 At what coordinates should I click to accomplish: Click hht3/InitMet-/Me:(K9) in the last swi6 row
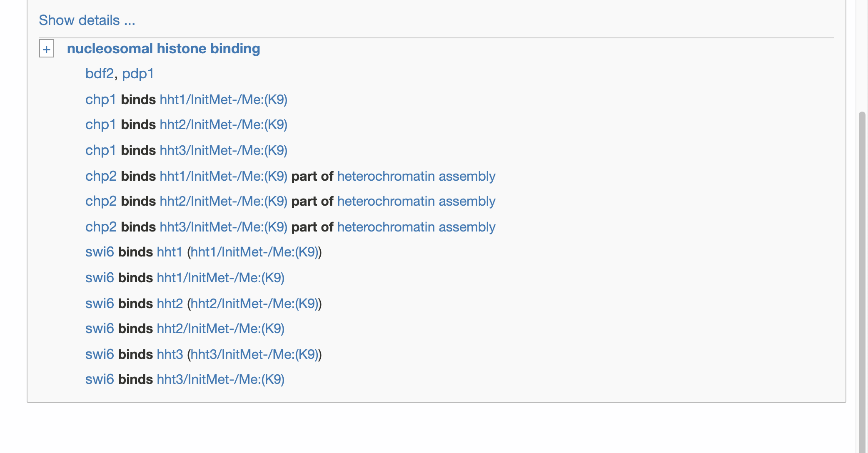click(x=220, y=379)
